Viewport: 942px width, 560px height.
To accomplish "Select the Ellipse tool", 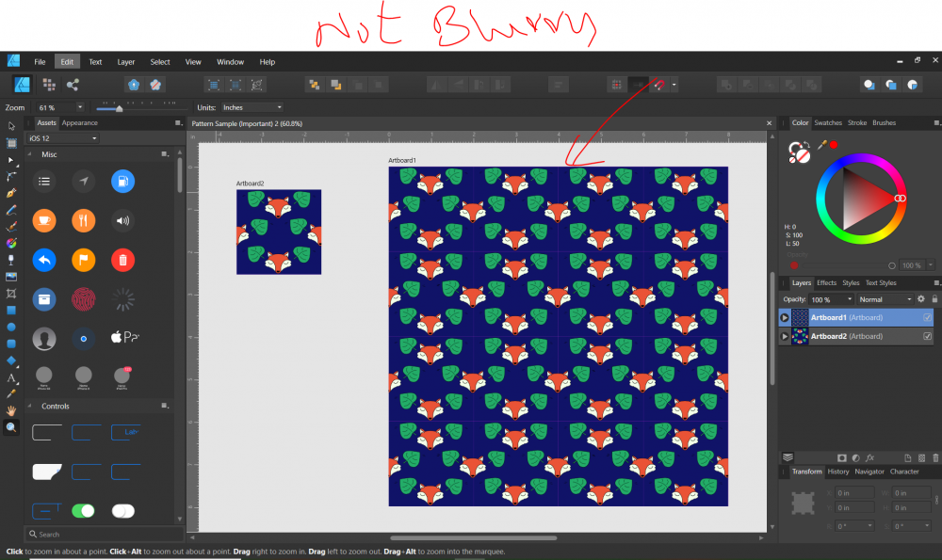I will [x=11, y=328].
